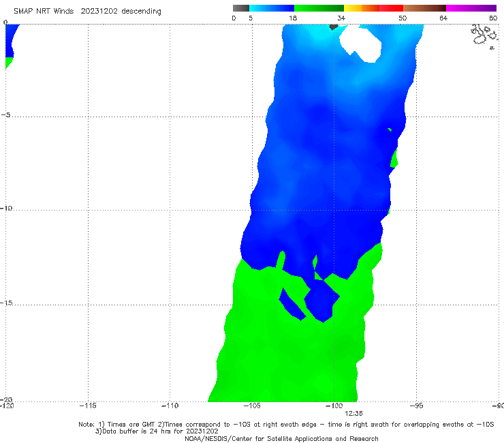
Task: Click the color scale label '5'
Action: (x=251, y=18)
